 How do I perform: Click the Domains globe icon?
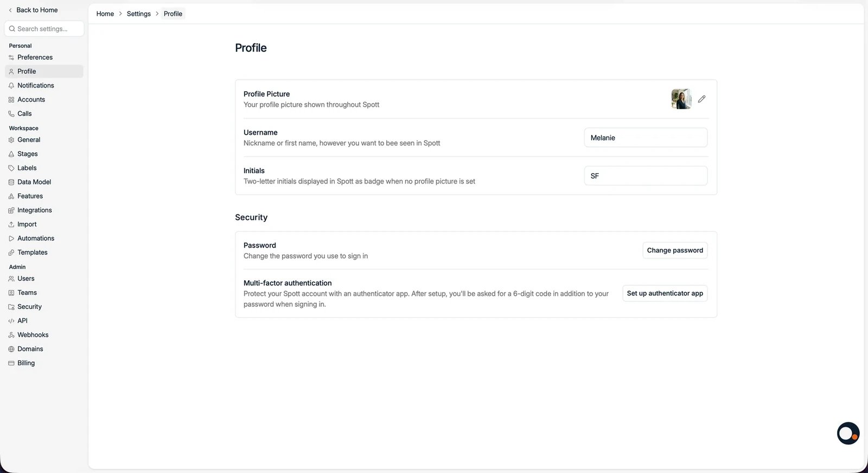pos(11,350)
